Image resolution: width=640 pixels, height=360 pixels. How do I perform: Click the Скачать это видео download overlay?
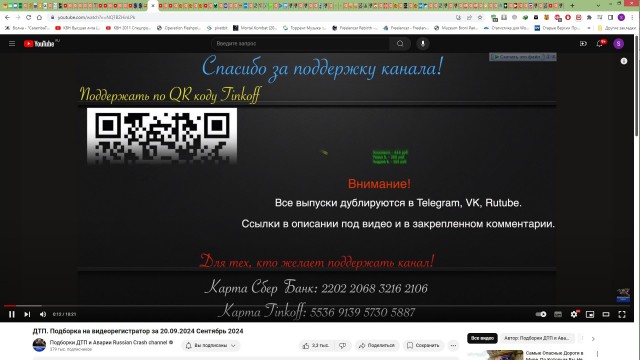[x=522, y=57]
